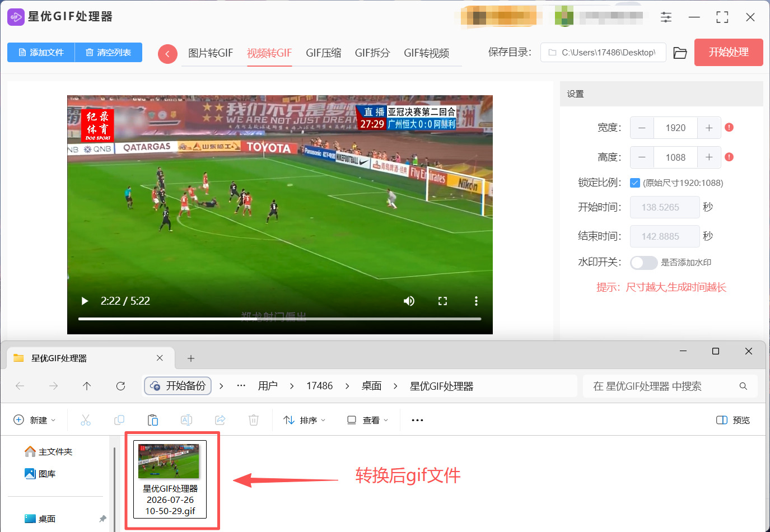
Task: Click the red warning icon beside width
Action: tap(729, 127)
